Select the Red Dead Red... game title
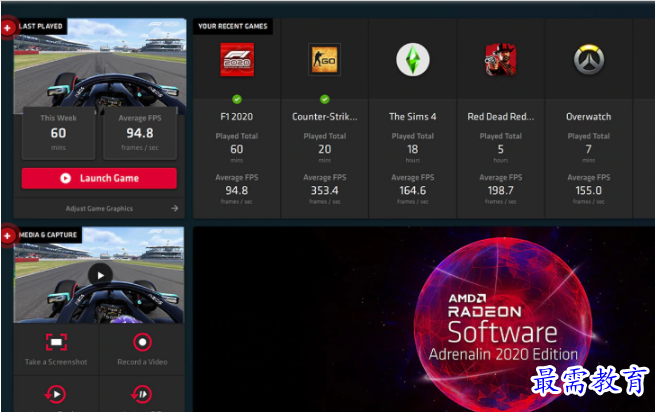 (x=500, y=117)
